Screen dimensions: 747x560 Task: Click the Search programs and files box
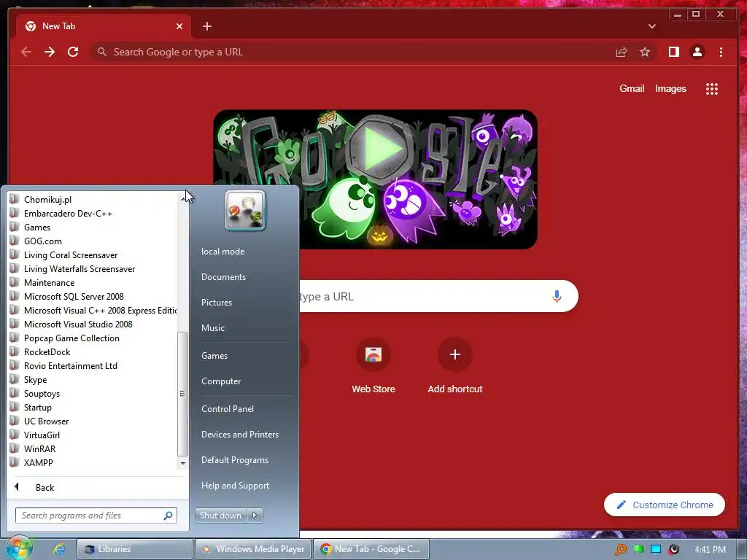96,516
